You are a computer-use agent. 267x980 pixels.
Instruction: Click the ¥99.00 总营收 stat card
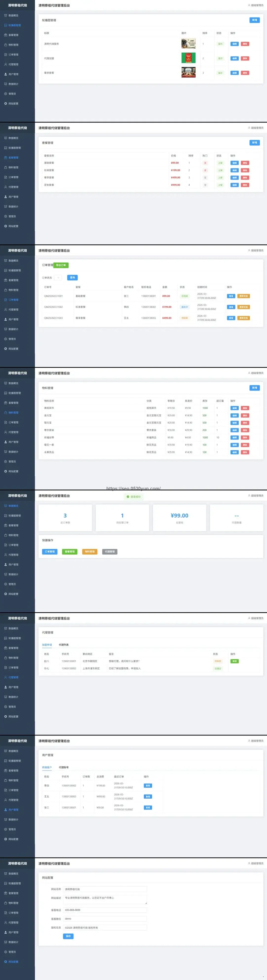pyautogui.click(x=179, y=518)
